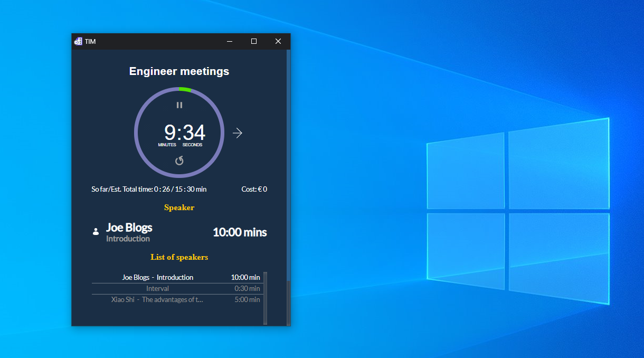Click the SECONDS label under the timer
The width and height of the screenshot is (644, 358).
click(192, 144)
